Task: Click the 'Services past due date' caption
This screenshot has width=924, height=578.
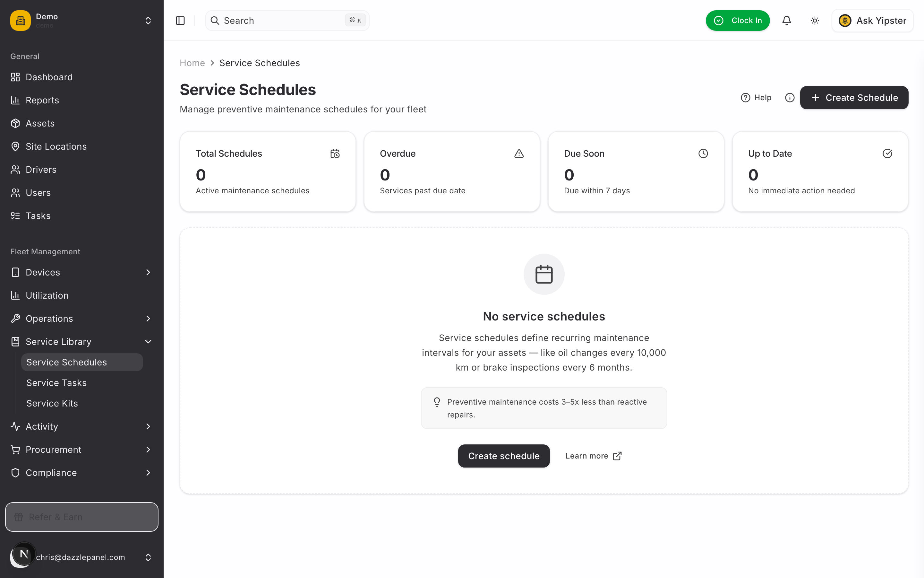Action: click(x=422, y=191)
